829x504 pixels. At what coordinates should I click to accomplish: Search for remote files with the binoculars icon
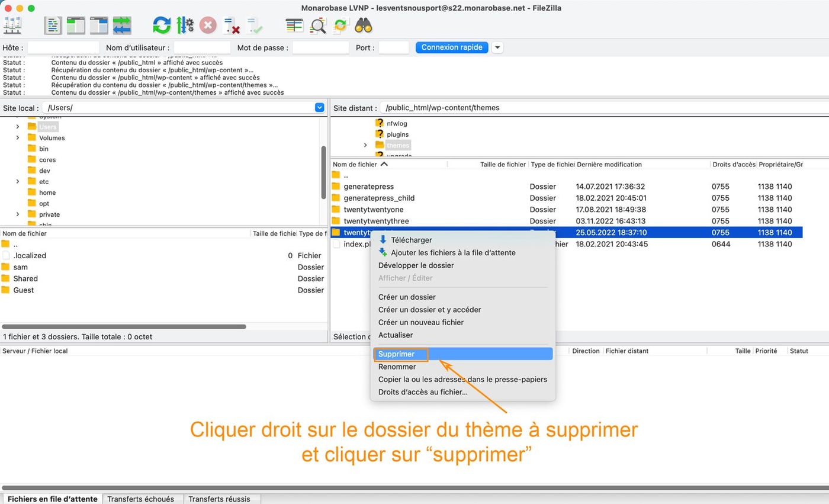363,25
